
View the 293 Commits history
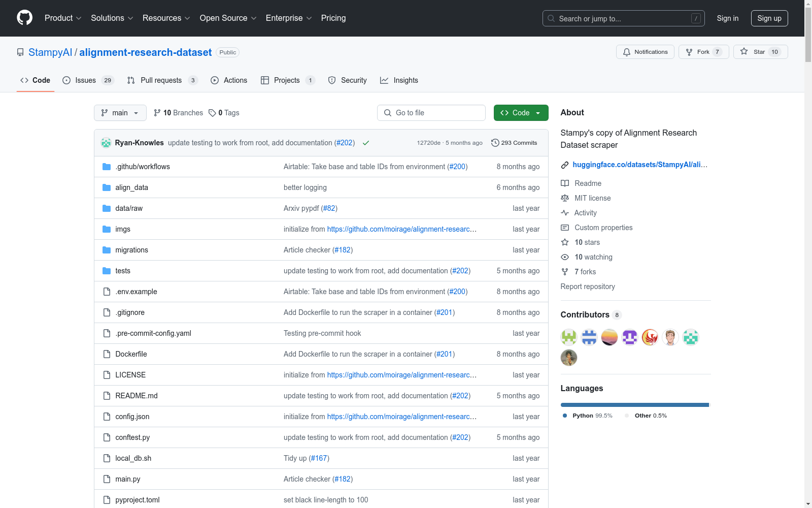514,143
